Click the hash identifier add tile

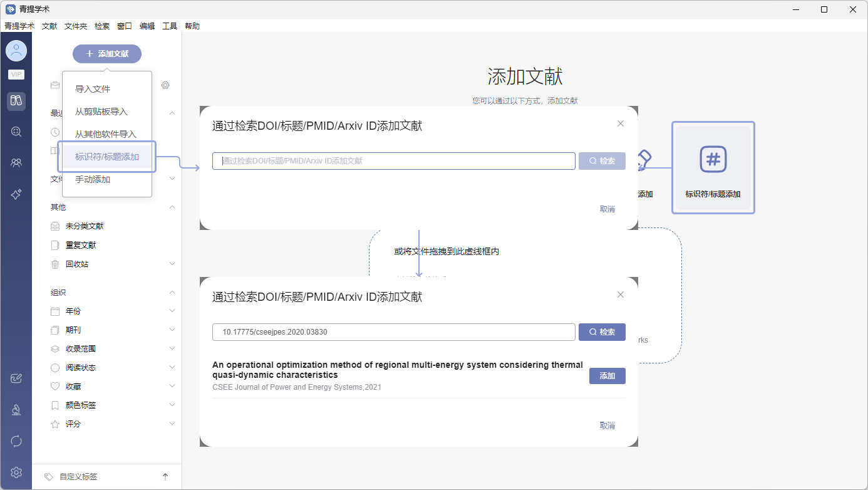click(713, 167)
